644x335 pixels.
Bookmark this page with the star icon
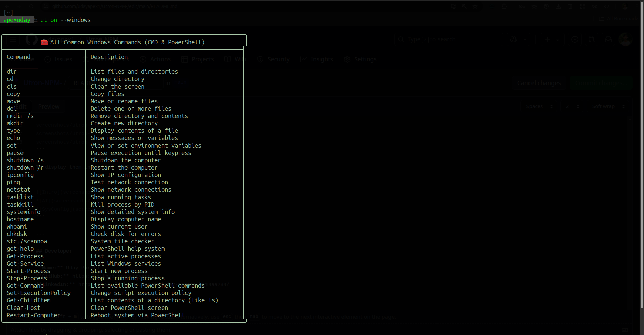[475, 6]
